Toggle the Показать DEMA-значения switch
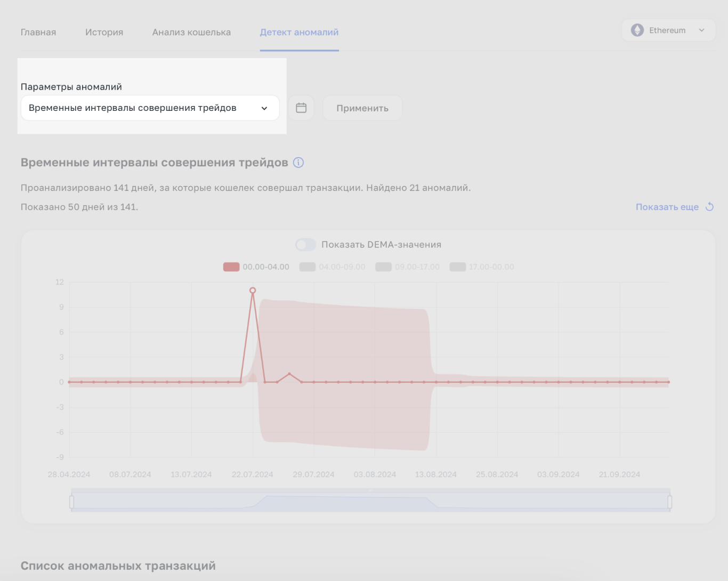This screenshot has width=728, height=581. point(305,245)
